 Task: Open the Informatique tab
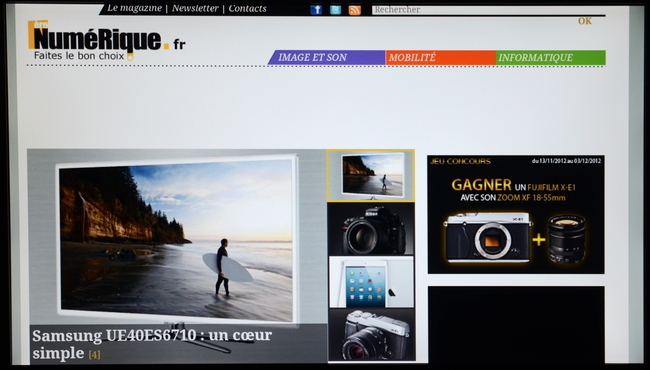click(551, 58)
